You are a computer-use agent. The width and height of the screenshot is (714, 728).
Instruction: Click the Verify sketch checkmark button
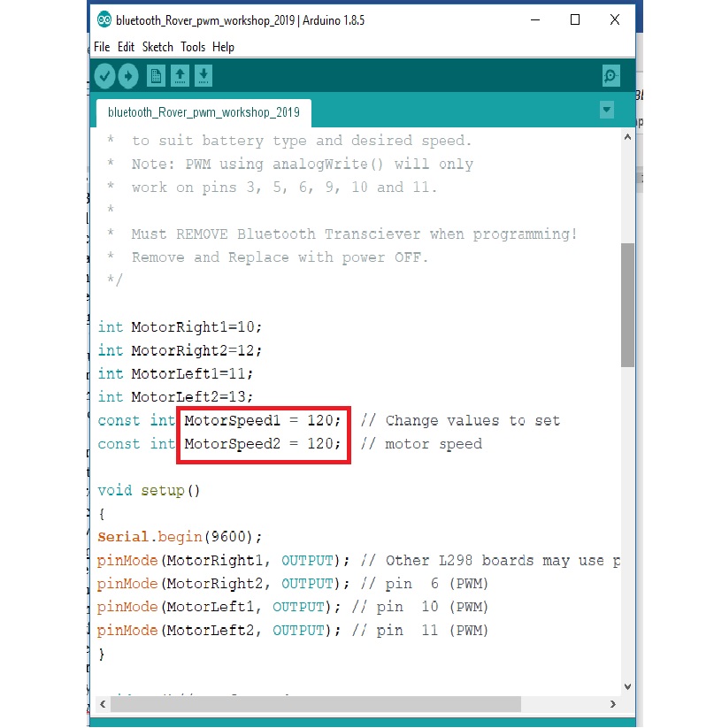point(105,76)
